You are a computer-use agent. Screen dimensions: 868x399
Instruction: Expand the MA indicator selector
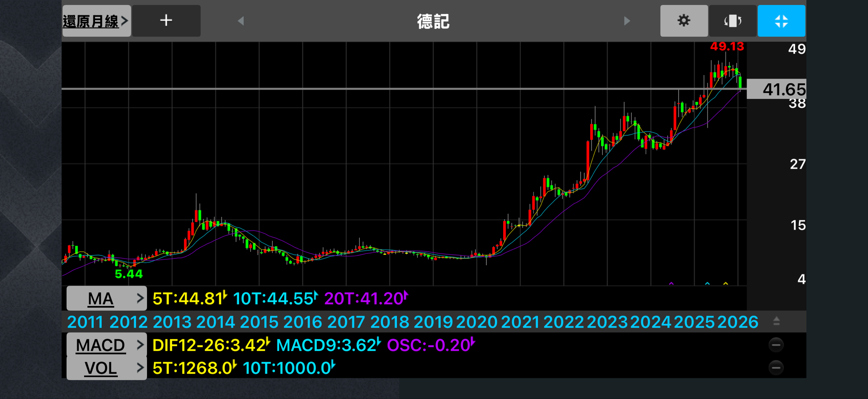tap(106, 298)
